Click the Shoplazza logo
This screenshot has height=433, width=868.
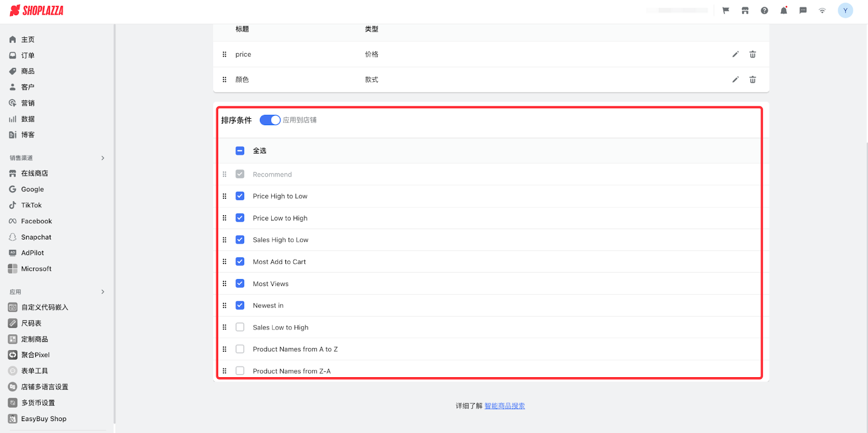pos(37,11)
